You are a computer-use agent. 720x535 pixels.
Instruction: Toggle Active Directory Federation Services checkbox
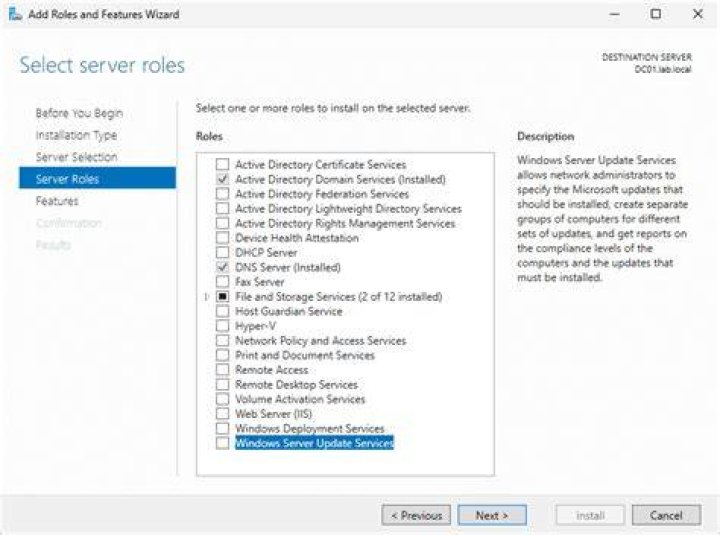pos(222,194)
